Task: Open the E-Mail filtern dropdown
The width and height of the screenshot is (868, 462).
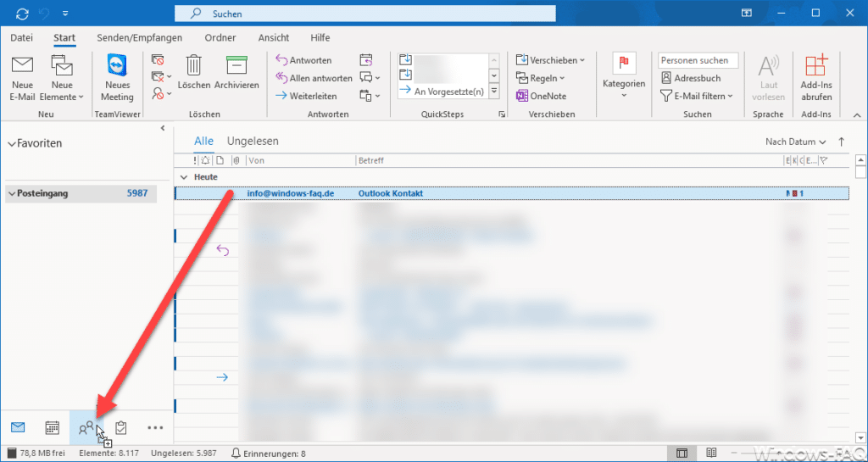Action: [697, 96]
